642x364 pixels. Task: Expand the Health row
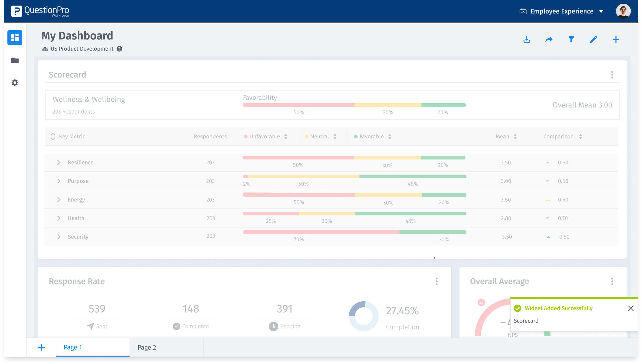59,218
